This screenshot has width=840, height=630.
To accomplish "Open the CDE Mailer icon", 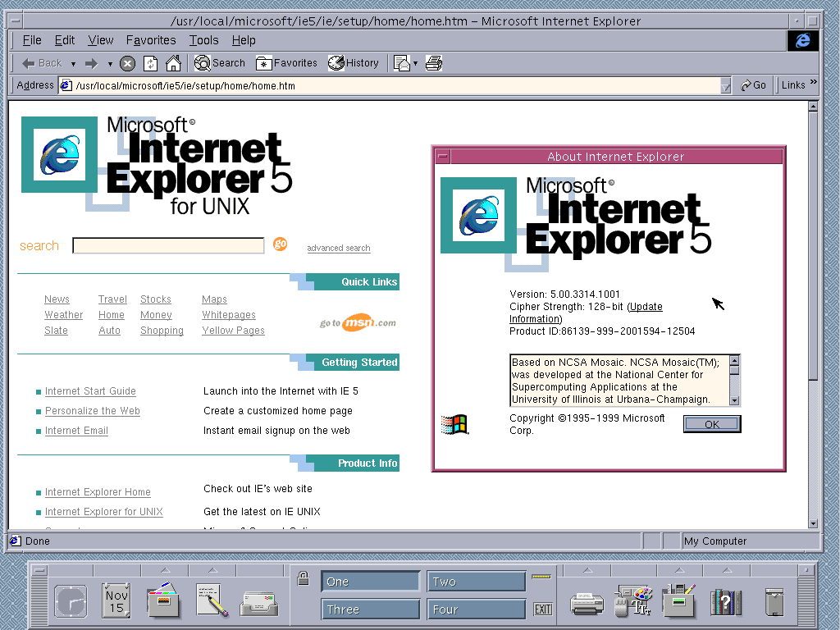I will 258,604.
